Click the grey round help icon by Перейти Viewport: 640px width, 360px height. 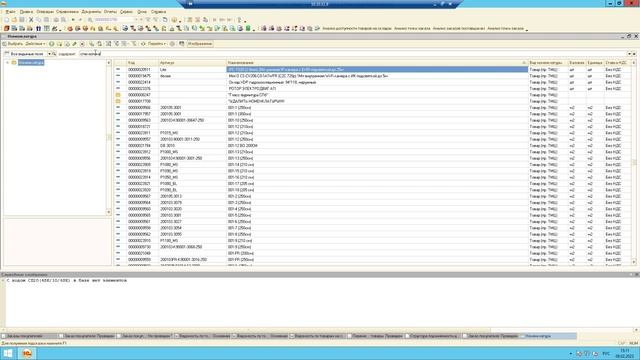(x=172, y=44)
